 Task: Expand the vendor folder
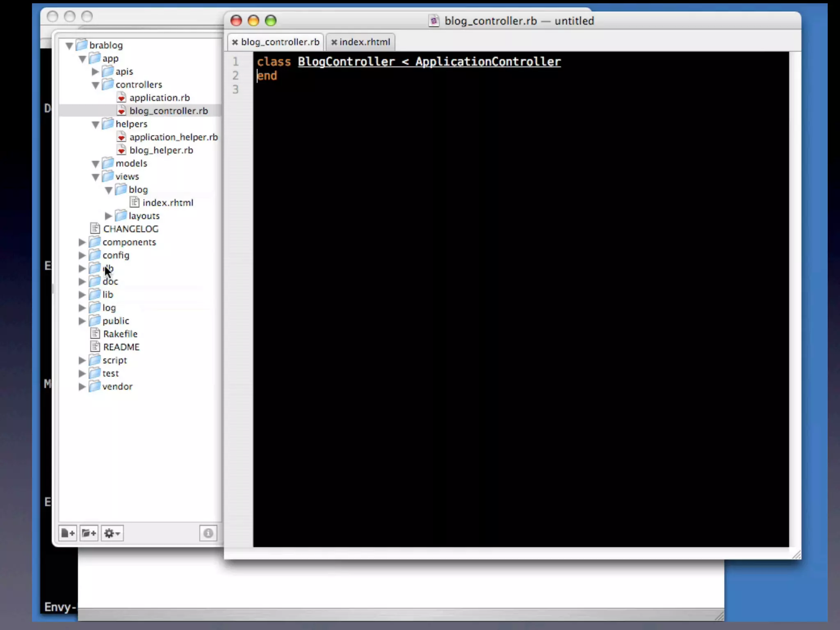(82, 386)
